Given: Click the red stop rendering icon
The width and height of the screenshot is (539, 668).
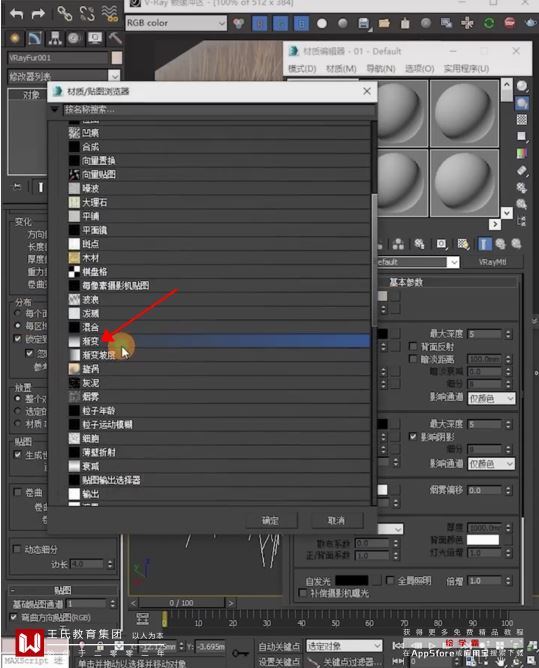Looking at the screenshot, I should pyautogui.click(x=510, y=23).
